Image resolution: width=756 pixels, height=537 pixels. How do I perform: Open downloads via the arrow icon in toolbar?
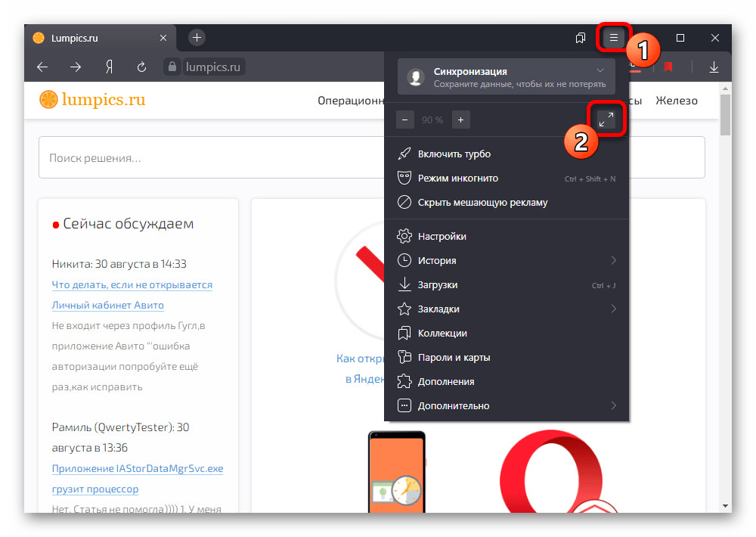[714, 67]
